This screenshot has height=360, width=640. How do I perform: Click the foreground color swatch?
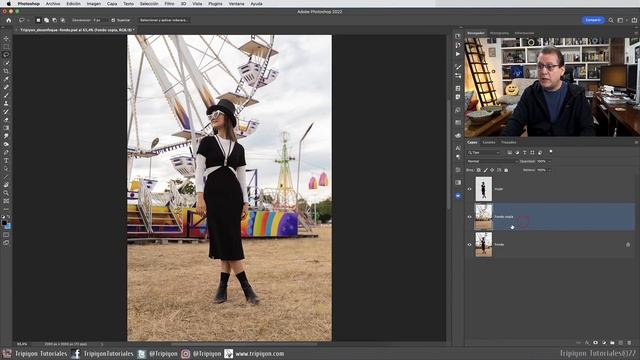tap(4, 223)
